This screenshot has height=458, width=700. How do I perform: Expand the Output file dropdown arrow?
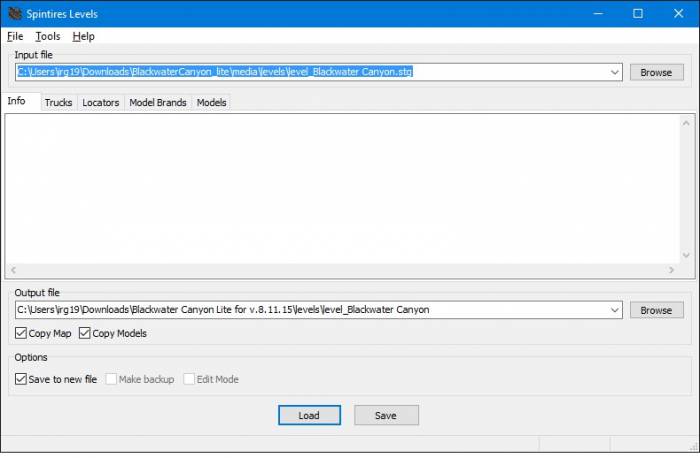615,310
